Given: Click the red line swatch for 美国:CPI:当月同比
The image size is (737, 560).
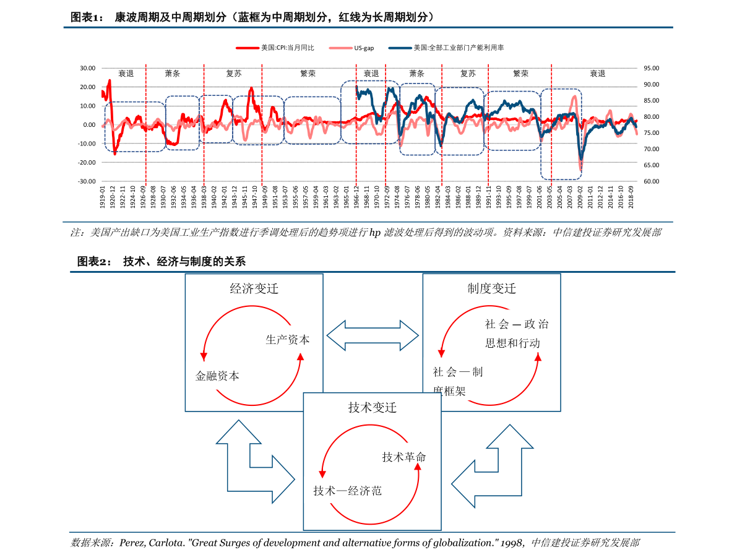Looking at the screenshot, I should [x=248, y=48].
